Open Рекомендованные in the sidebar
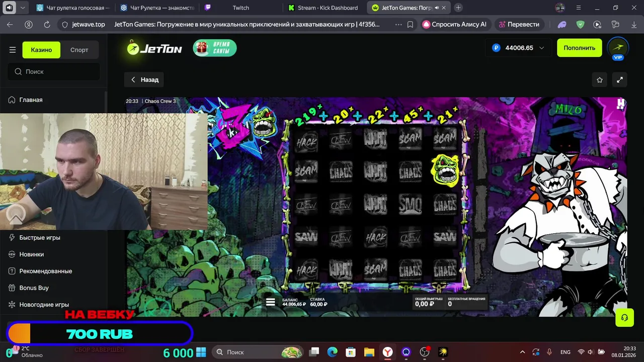This screenshot has width=644, height=362. pos(46,271)
